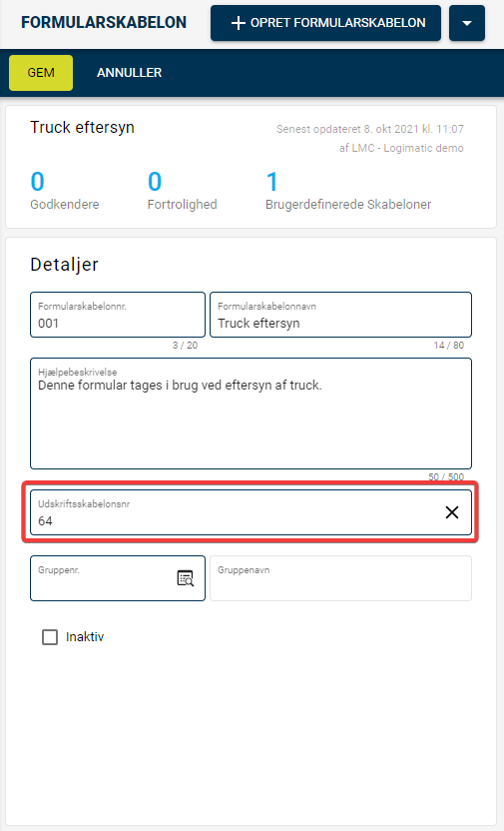Click the Inaktiv label text
The width and height of the screenshot is (504, 831).
[x=85, y=637]
